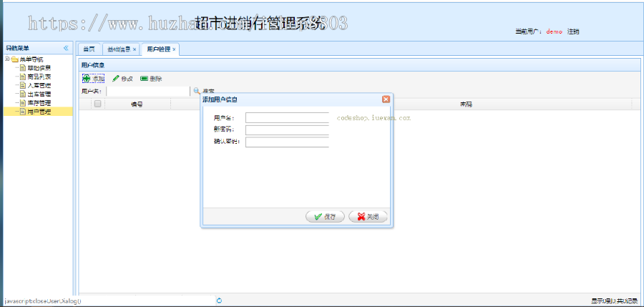
Task: Close the 用户管理 tab
Action: (174, 49)
